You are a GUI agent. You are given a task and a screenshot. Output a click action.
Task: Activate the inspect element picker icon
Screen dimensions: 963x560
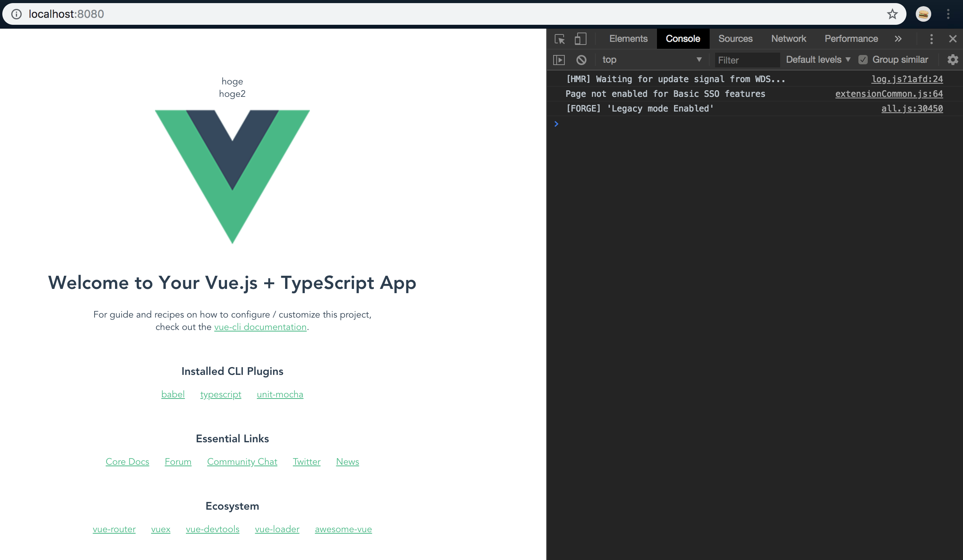coord(560,39)
